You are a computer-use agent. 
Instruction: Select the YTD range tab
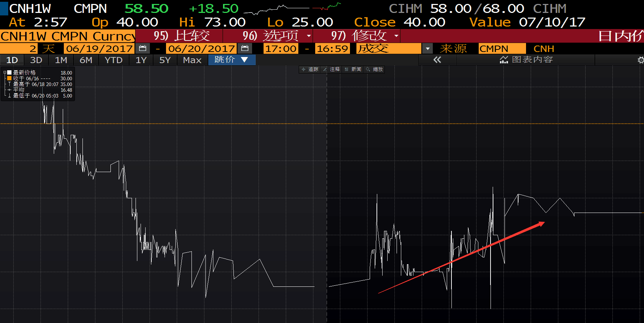113,60
